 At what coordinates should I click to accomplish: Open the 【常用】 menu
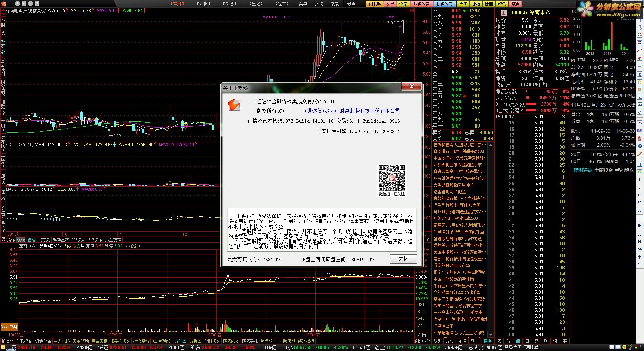177,4
